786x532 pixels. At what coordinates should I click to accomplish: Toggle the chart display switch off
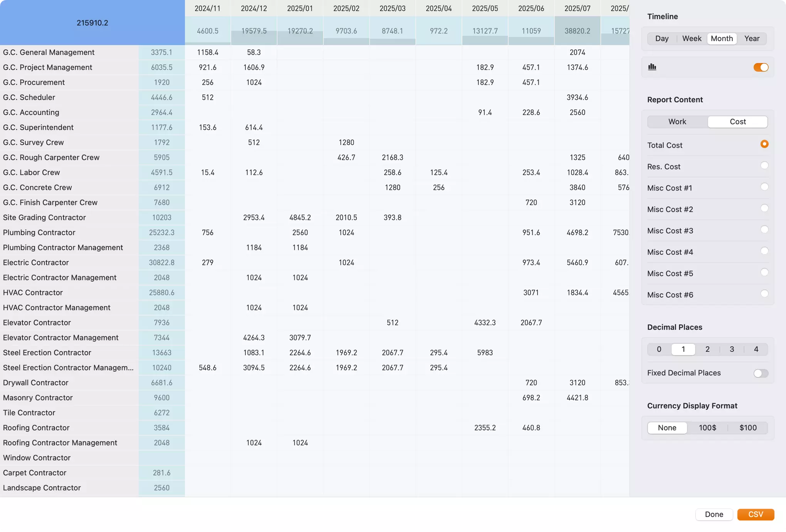761,67
